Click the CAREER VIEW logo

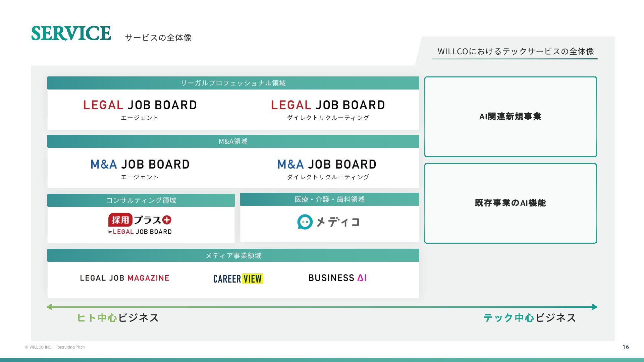pyautogui.click(x=238, y=279)
